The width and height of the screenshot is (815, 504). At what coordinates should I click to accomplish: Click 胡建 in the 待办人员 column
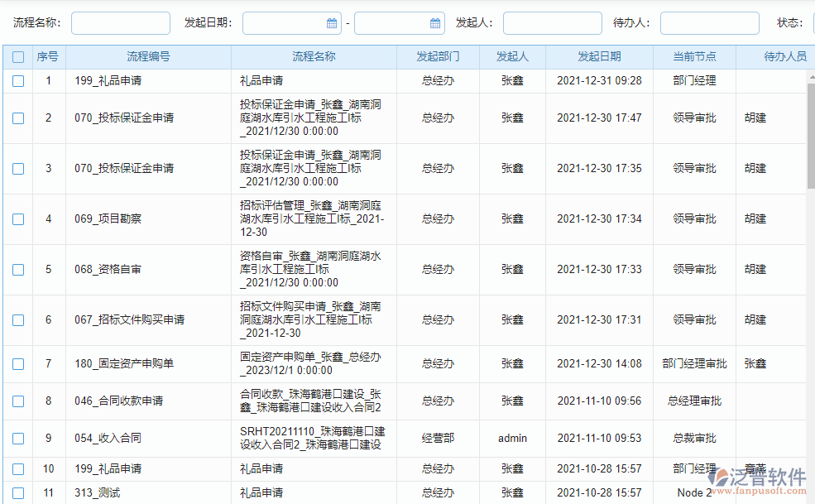click(x=755, y=118)
